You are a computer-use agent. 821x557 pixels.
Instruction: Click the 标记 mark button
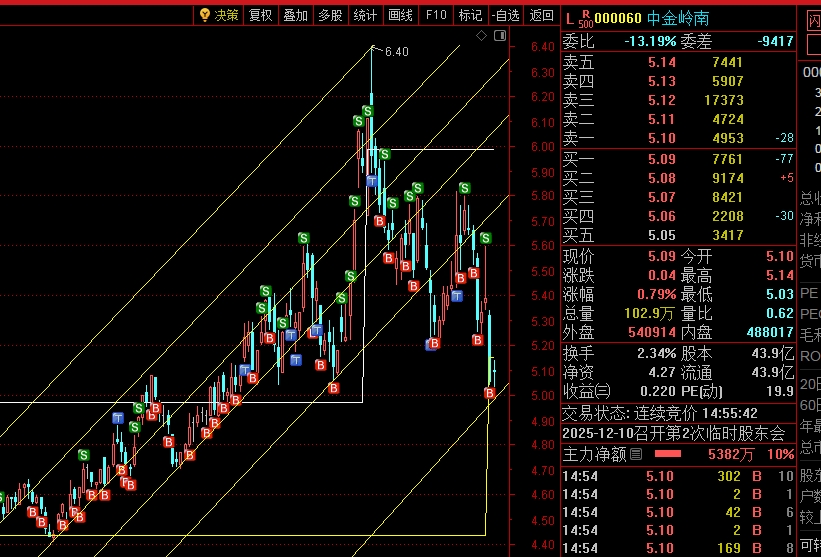click(x=470, y=15)
